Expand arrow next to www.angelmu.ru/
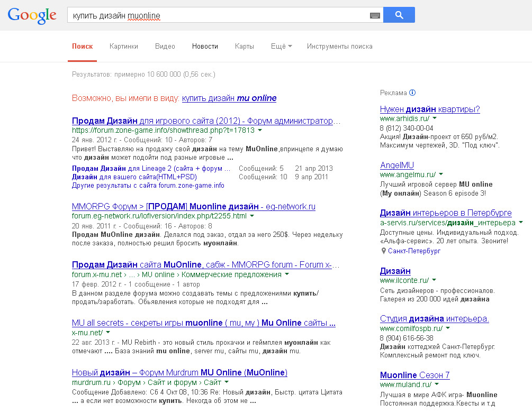532x413 pixels. click(x=441, y=174)
